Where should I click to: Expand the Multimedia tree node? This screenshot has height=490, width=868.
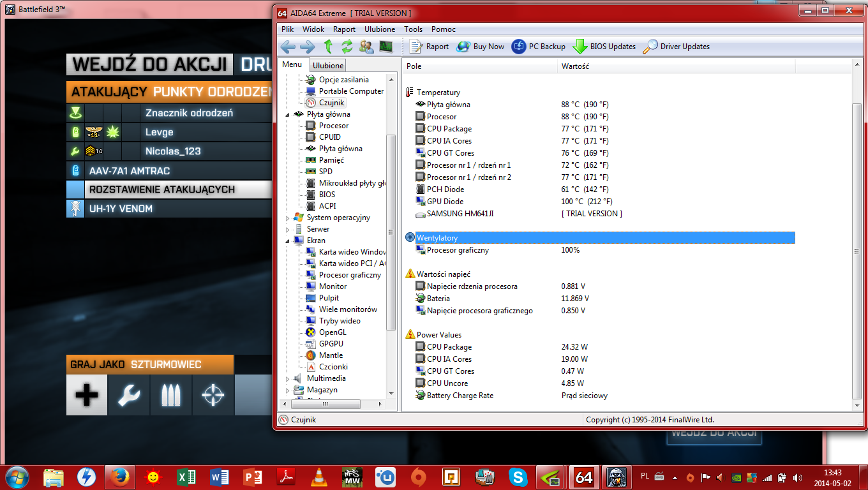coord(288,379)
